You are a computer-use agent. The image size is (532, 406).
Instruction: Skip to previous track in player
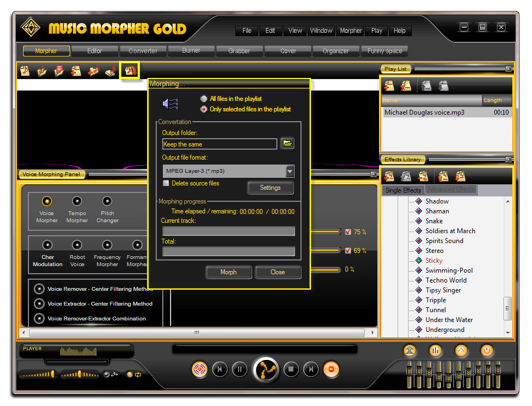(x=219, y=369)
